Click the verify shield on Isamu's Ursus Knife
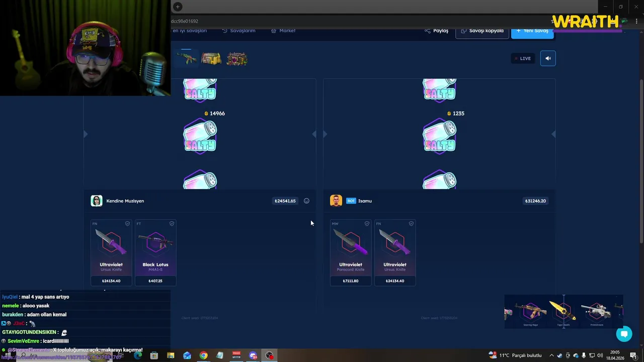 click(x=411, y=224)
